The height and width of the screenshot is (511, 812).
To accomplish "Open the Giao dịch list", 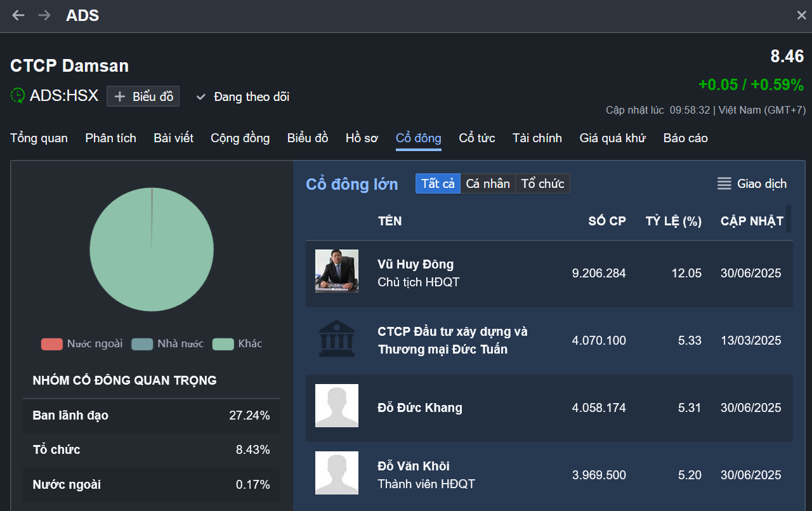I will pos(752,183).
